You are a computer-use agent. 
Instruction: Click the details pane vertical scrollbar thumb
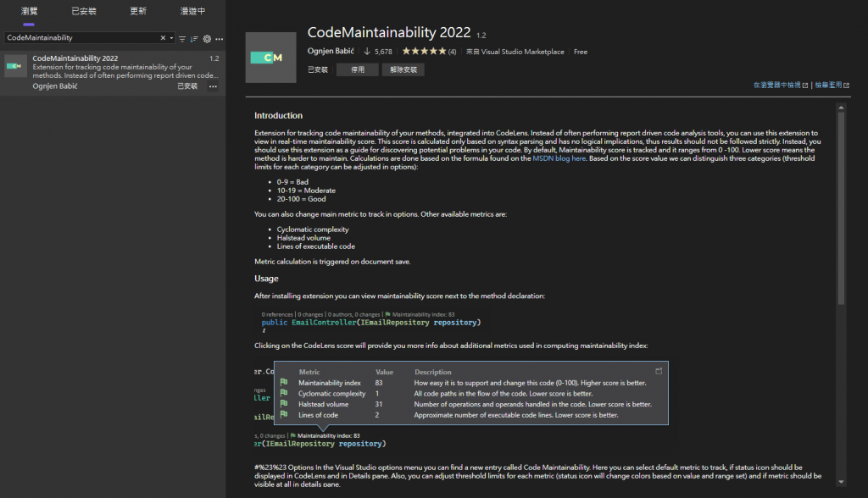(841, 208)
